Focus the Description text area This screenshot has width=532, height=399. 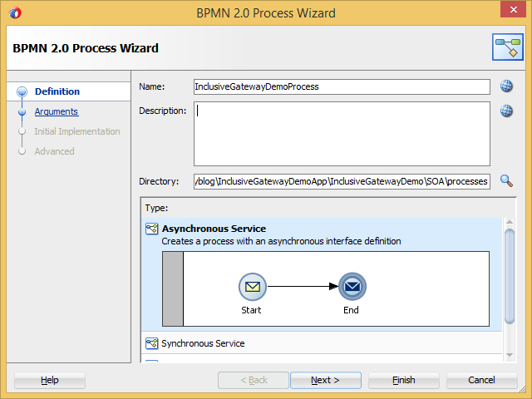coord(342,134)
